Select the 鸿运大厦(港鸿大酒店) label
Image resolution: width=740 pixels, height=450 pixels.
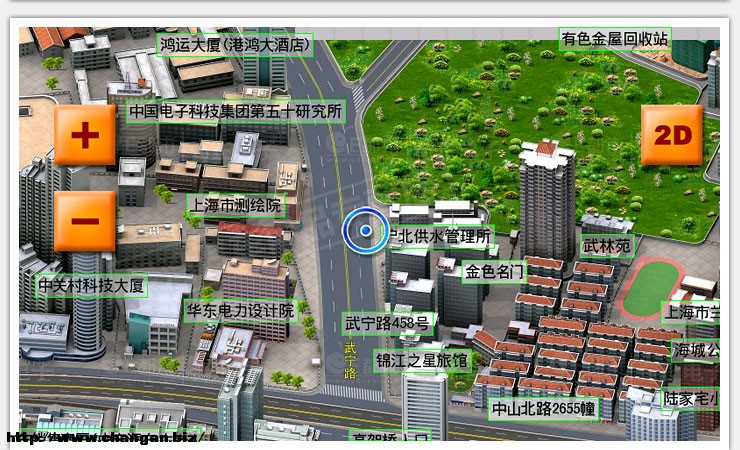(x=235, y=45)
